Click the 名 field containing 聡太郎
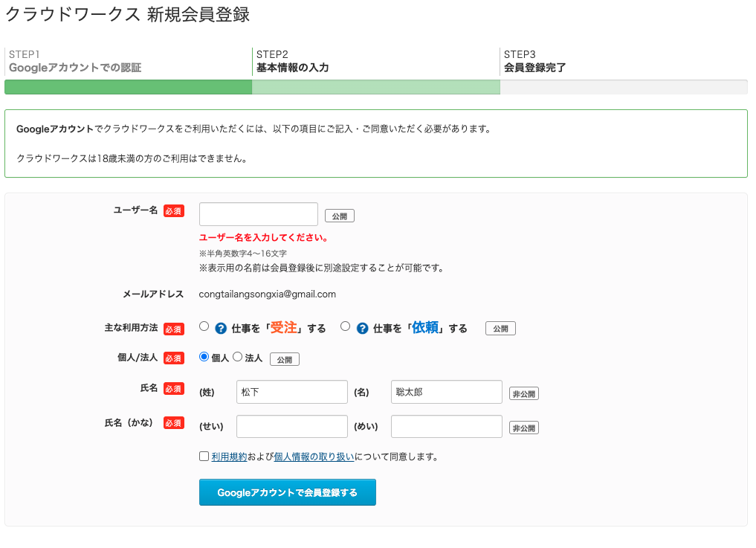The height and width of the screenshot is (548, 756). click(x=447, y=392)
